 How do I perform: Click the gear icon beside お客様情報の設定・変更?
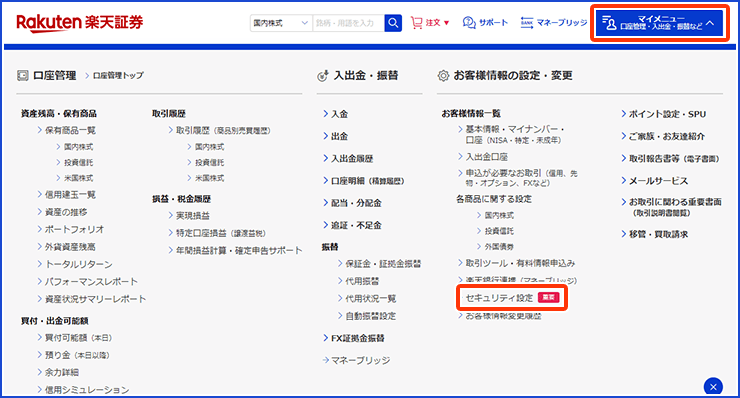tap(443, 76)
